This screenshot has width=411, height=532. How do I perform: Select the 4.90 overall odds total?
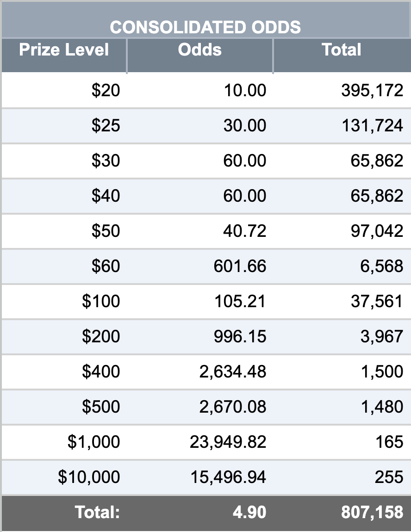(249, 512)
